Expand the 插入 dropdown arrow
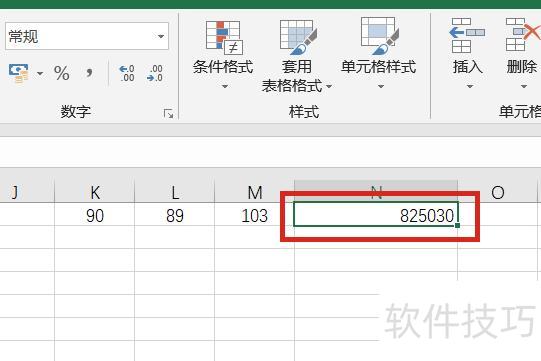 [470, 86]
